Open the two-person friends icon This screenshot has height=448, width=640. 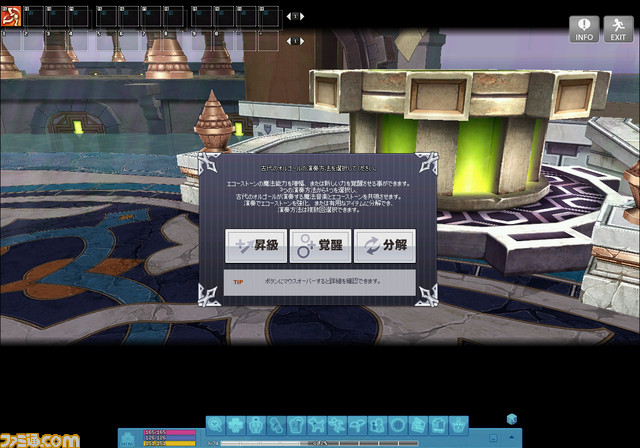click(378, 425)
